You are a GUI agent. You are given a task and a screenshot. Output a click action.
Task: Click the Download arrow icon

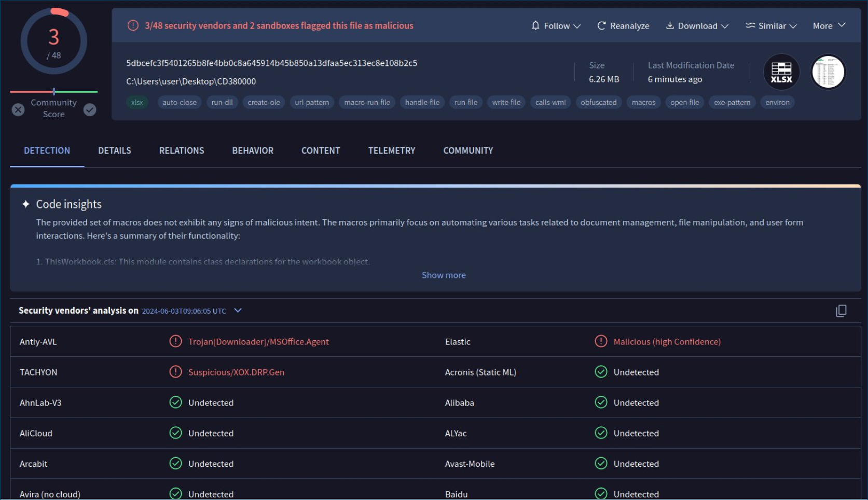pyautogui.click(x=670, y=25)
